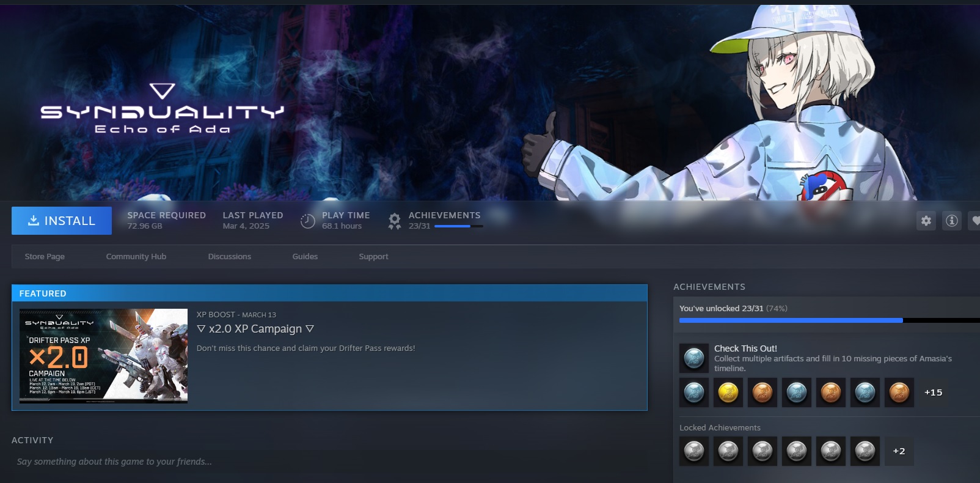The width and height of the screenshot is (980, 483).
Task: Open the game settings gear icon
Action: (926, 221)
